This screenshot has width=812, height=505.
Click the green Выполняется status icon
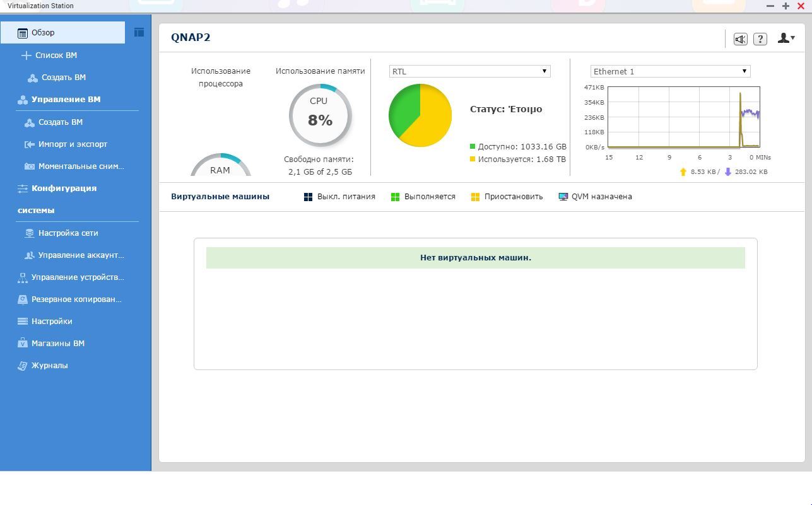pos(395,197)
